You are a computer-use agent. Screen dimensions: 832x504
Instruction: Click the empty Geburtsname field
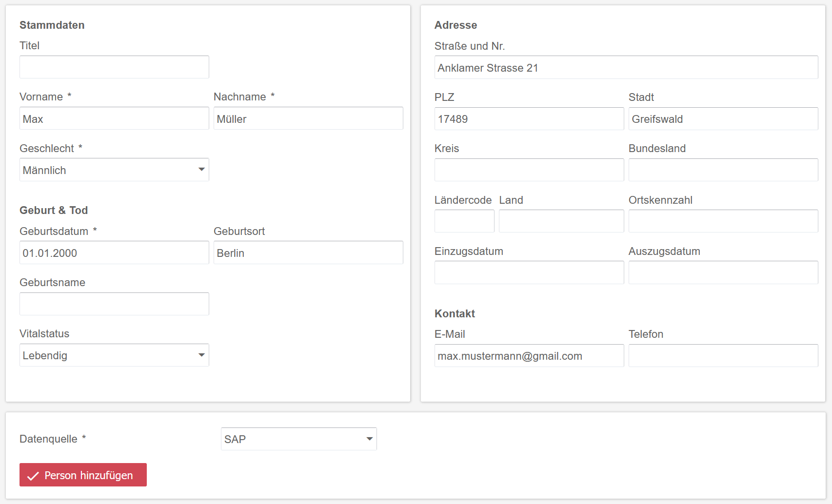(114, 304)
